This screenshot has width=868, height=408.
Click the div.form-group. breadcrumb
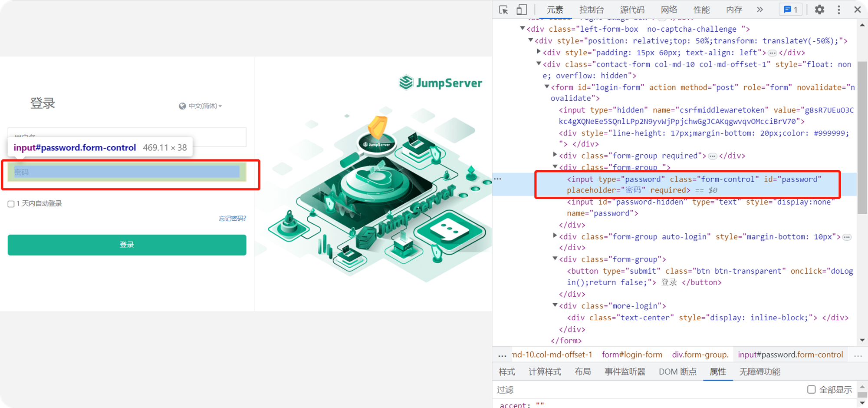(x=700, y=355)
